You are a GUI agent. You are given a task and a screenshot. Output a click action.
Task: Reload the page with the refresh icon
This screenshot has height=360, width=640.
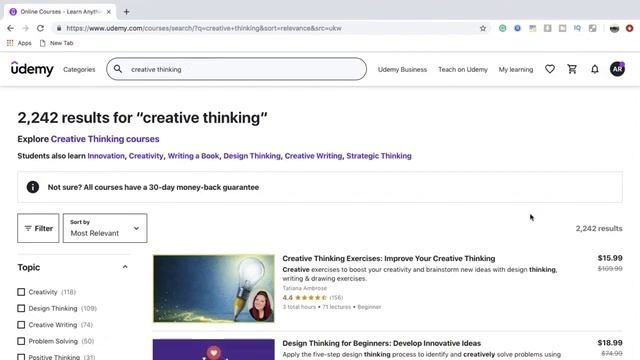coord(40,28)
